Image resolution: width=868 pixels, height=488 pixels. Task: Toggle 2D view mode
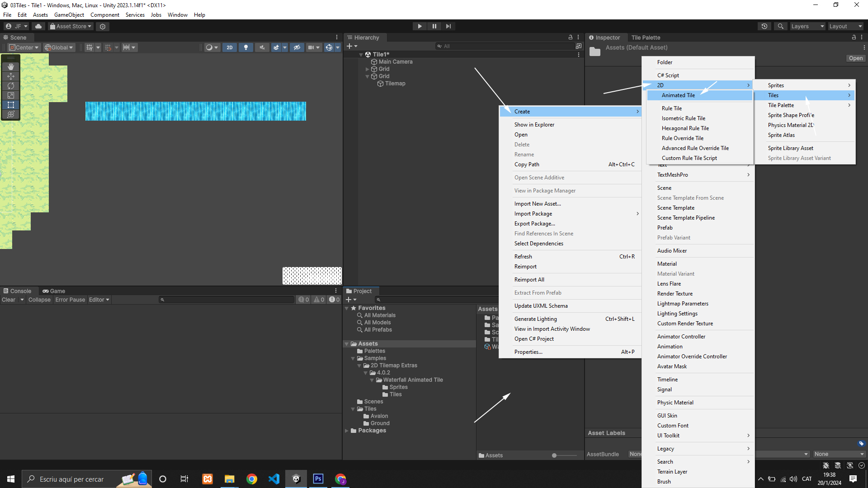click(x=230, y=47)
